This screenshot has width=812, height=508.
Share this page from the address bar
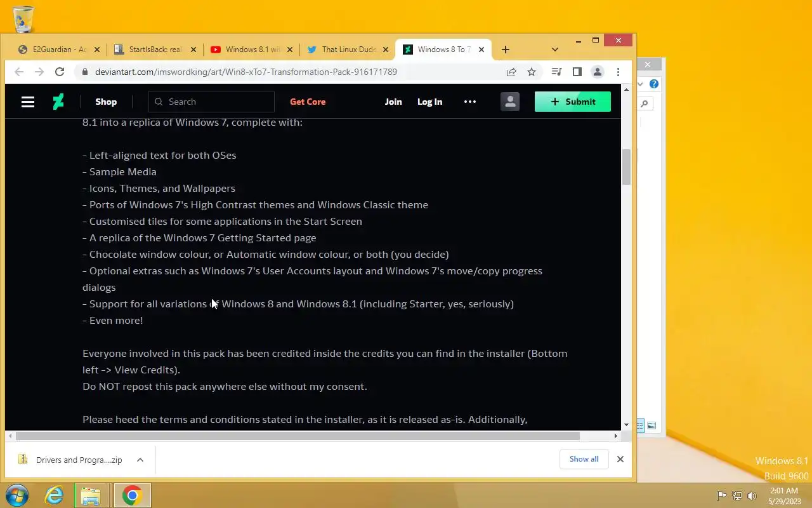coord(511,72)
